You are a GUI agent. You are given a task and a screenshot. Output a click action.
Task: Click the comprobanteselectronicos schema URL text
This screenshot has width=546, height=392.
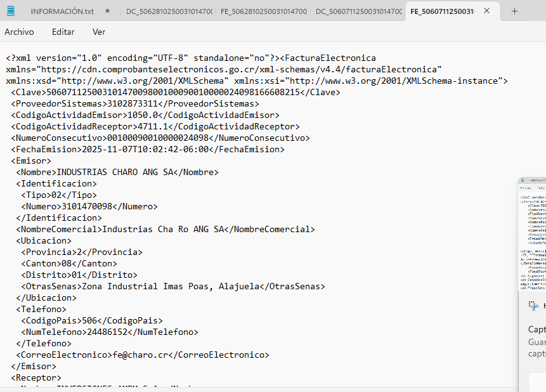pos(240,69)
